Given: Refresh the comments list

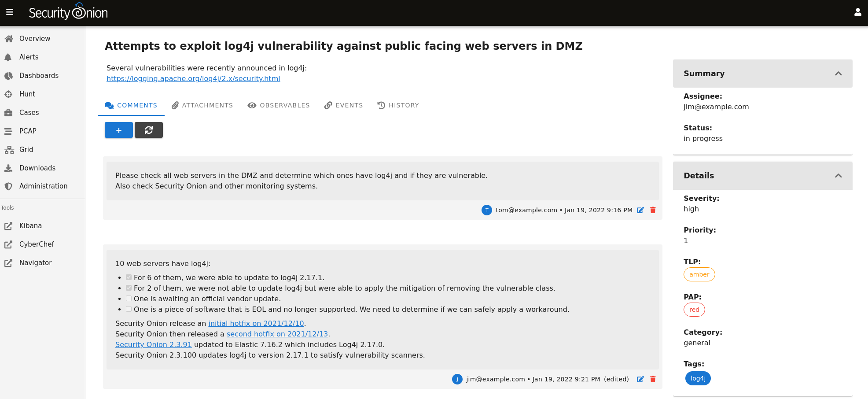Looking at the screenshot, I should [x=149, y=130].
